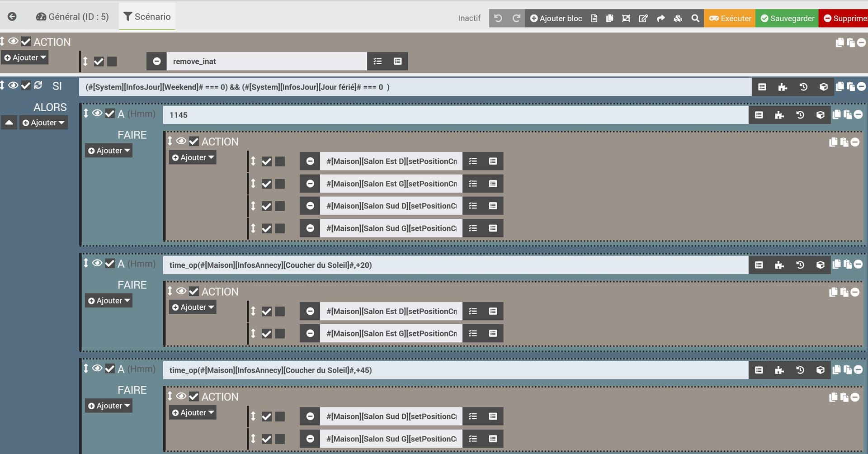868x454 pixels.
Task: Undo the last scenario change
Action: pos(498,18)
